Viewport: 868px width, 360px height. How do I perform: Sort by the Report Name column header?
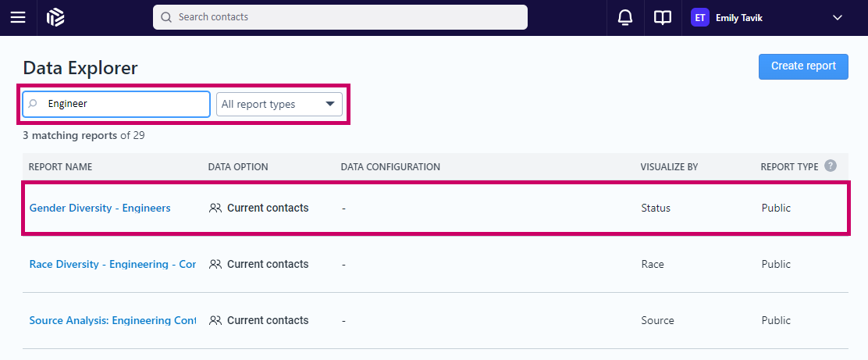pos(60,166)
